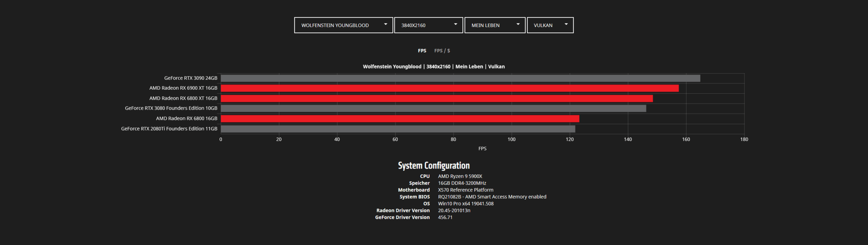
Task: Click the arrow icon in Vulkan dropdown
Action: pyautogui.click(x=566, y=24)
